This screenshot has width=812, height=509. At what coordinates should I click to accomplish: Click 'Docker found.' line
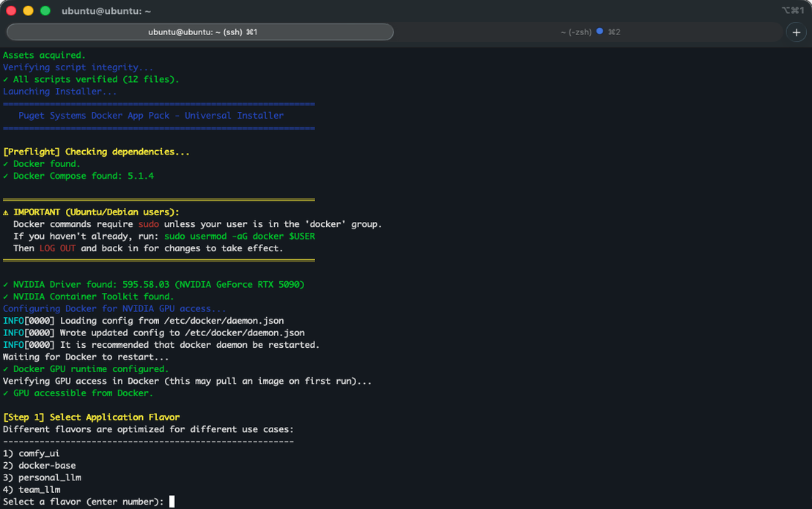(x=42, y=164)
